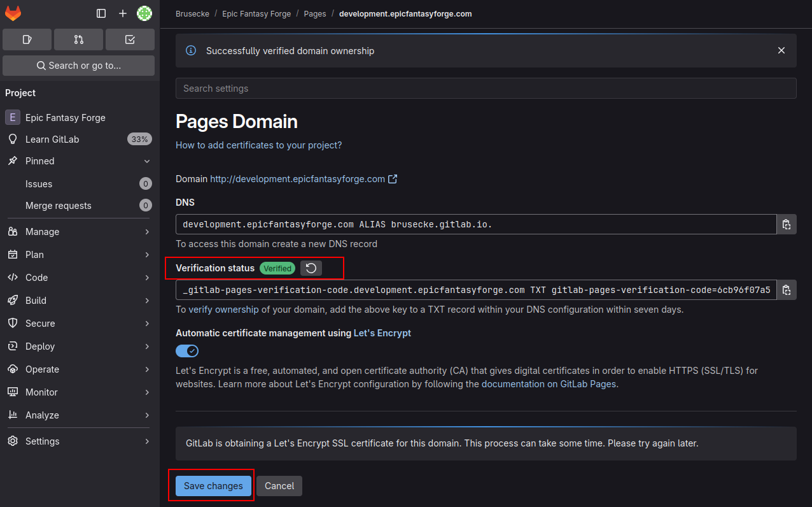This screenshot has height=507, width=812.
Task: Open Issues in the sidebar
Action: point(78,184)
